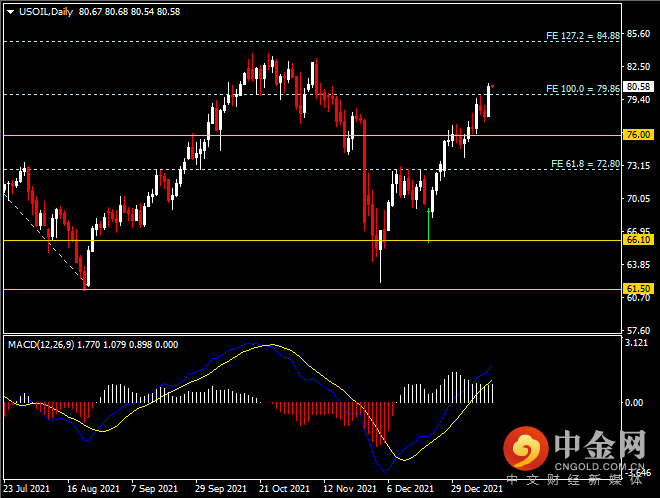This screenshot has width=660, height=498.
Task: Click the 12 Nov 2021 date label
Action: (x=350, y=489)
